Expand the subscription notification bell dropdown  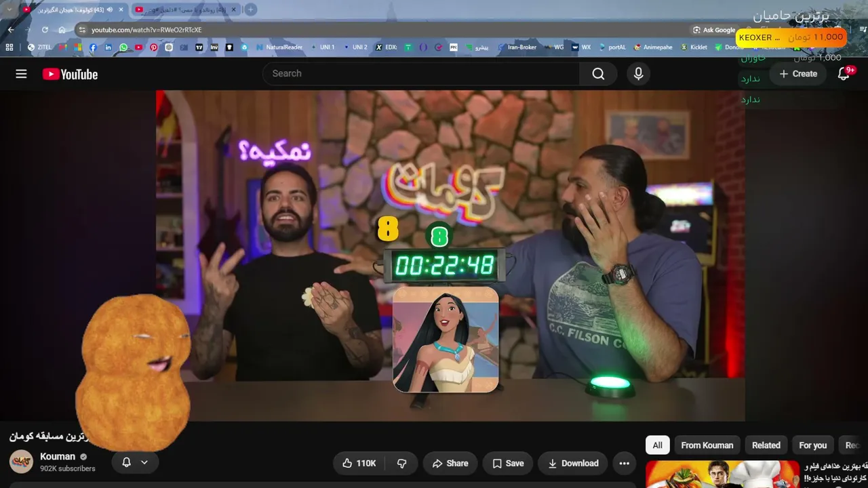135,462
